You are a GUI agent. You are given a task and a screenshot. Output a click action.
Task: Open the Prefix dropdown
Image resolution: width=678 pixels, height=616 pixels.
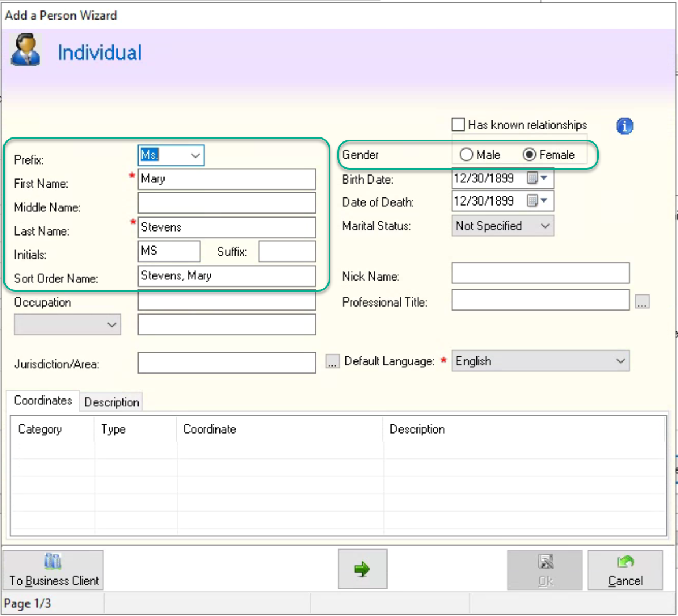pos(195,155)
